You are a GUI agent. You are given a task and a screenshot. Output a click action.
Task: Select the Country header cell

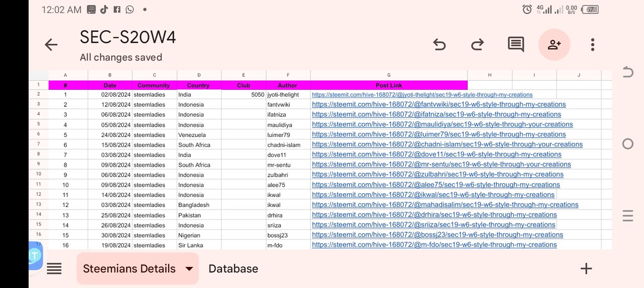coord(198,85)
